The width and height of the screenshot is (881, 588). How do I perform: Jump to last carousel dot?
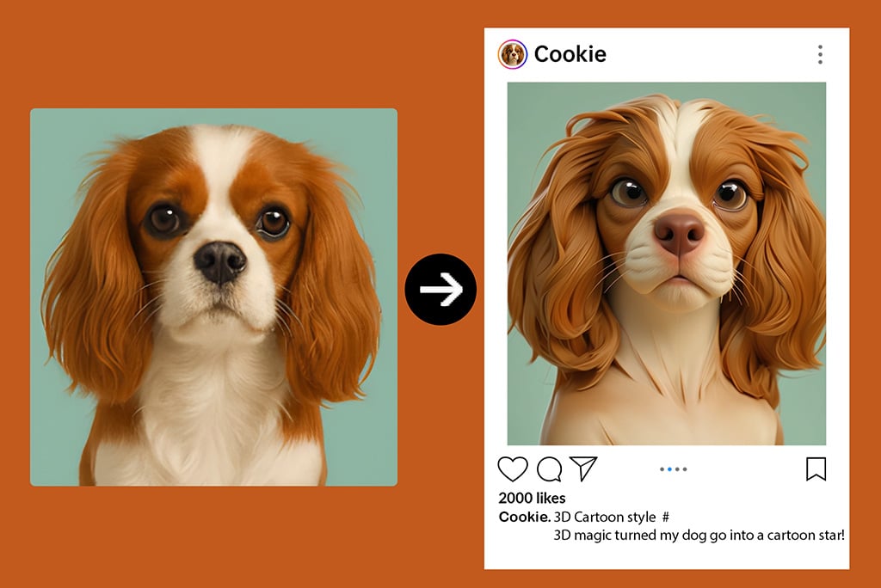[684, 469]
